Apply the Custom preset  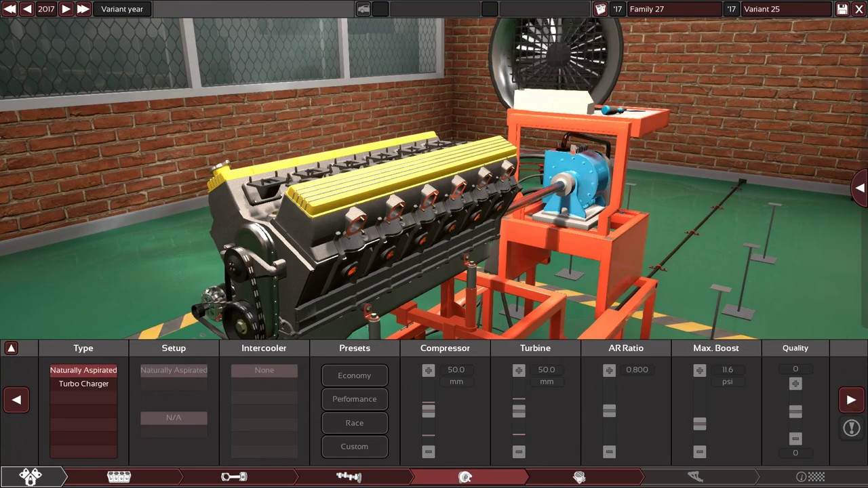[x=355, y=447]
